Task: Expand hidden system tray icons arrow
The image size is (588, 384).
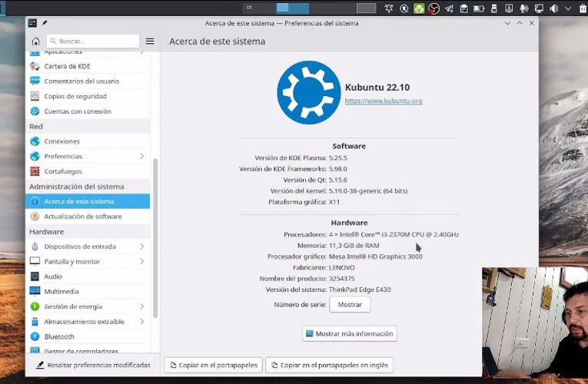Action: pyautogui.click(x=568, y=8)
